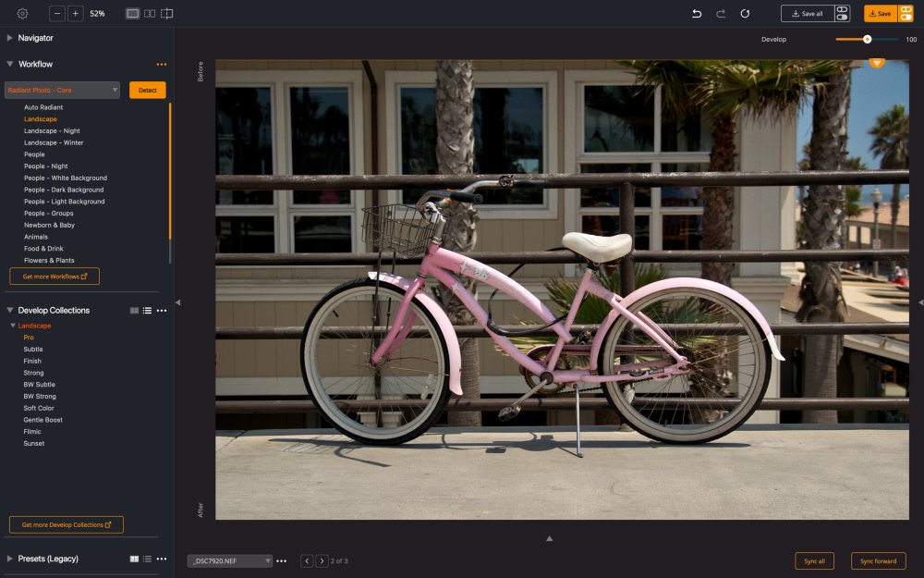Choose Newborn & Baby workflow
The height and width of the screenshot is (578, 924).
49,226
